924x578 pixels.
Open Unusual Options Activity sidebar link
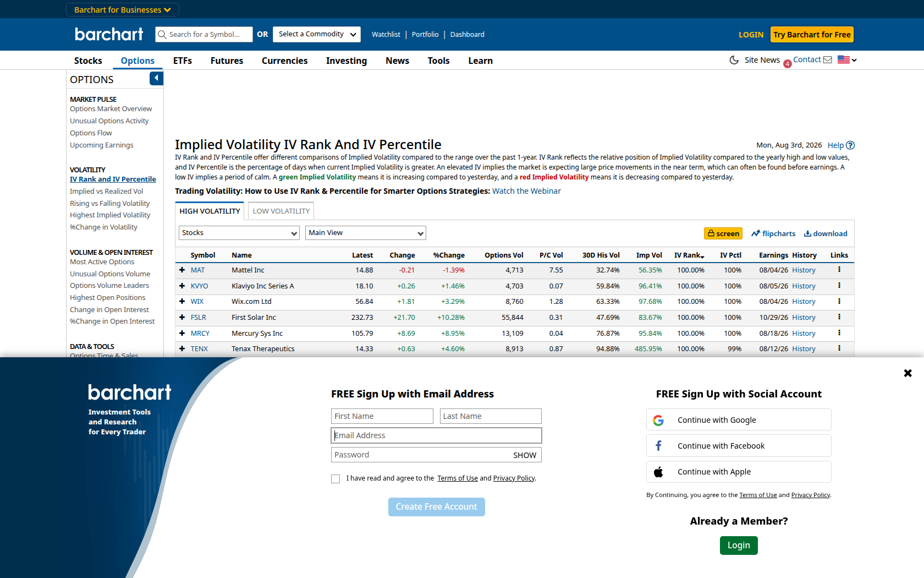(109, 121)
